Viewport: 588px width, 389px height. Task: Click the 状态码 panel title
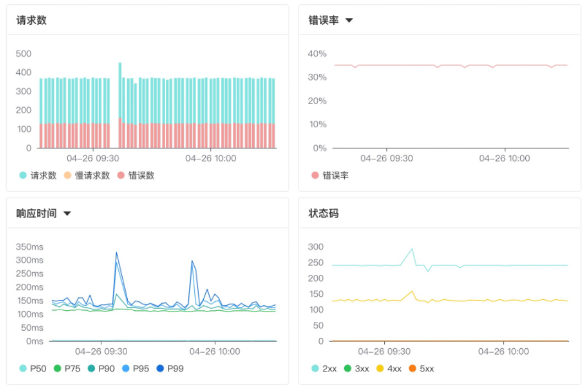[324, 213]
